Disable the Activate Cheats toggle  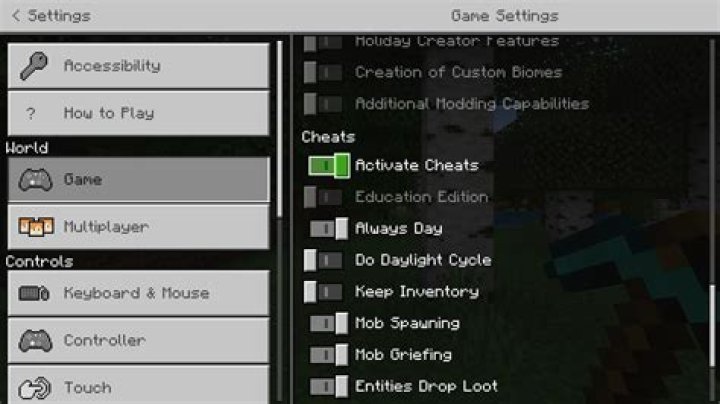pos(329,166)
